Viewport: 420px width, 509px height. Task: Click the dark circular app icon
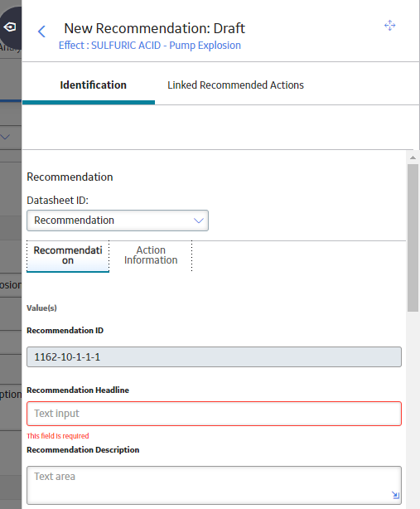click(x=11, y=27)
